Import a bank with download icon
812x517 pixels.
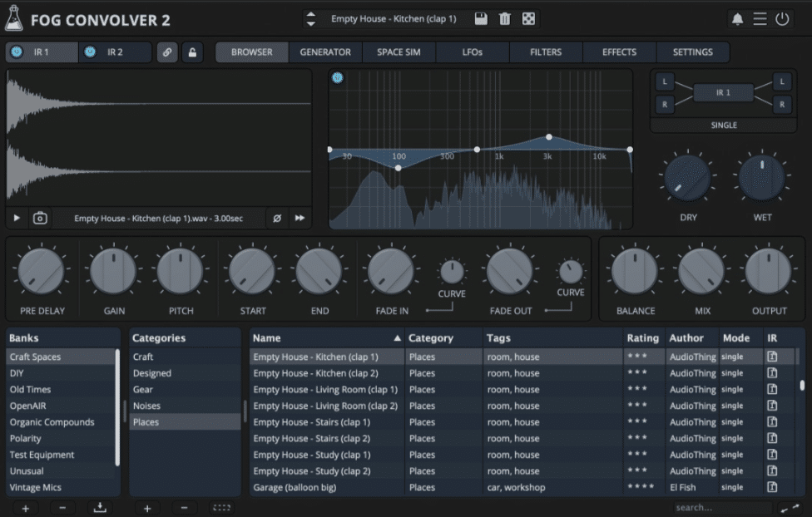pos(100,508)
